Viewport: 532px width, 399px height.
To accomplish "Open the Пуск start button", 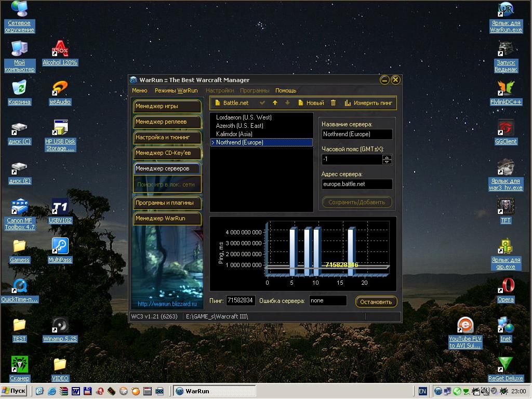I will 14,391.
